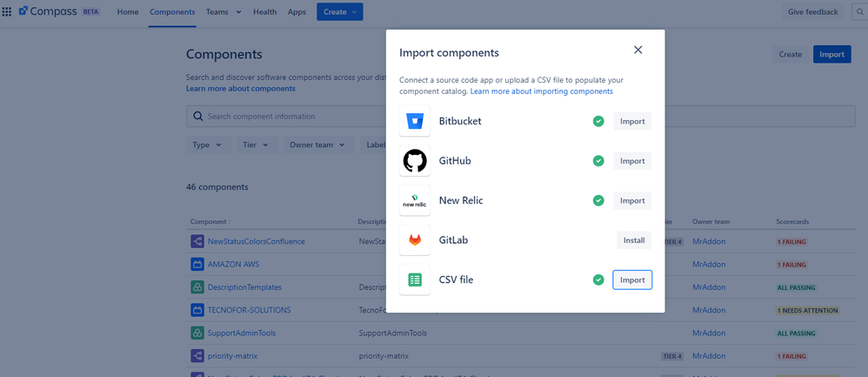
Task: Open TECNOFOR-SOLUTIONS component
Action: coord(249,310)
